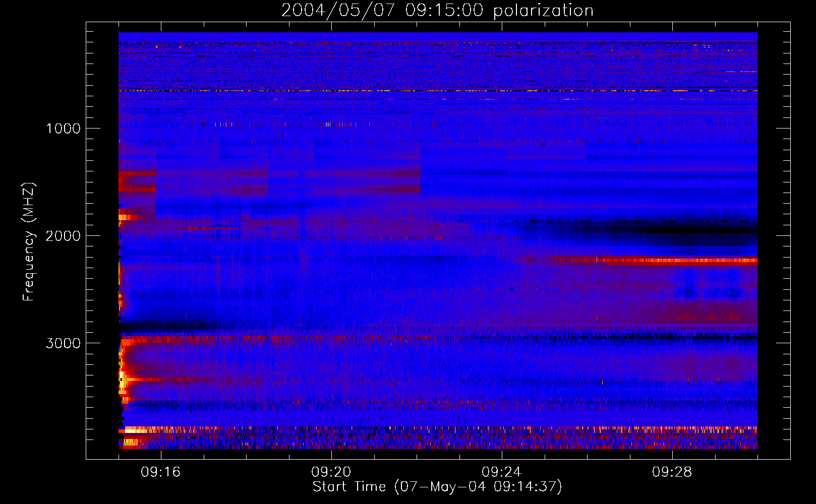Click the 09:20 time axis label
This screenshot has width=816, height=504.
click(x=331, y=472)
